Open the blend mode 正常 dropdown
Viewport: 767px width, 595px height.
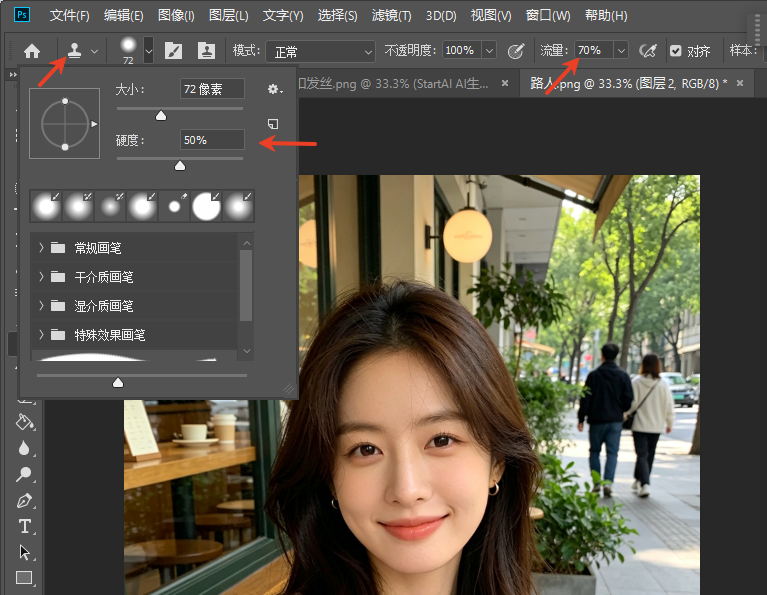coord(320,51)
